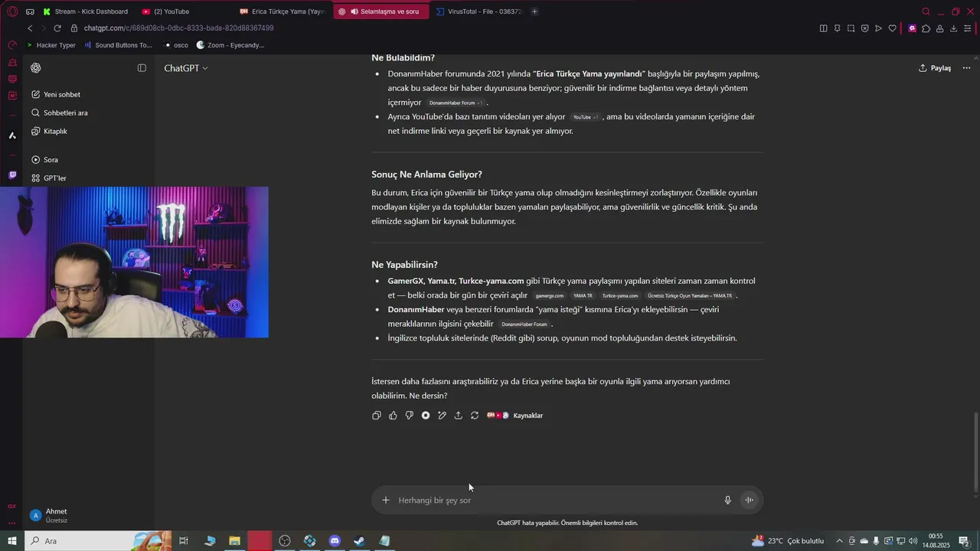This screenshot has width=980, height=551.
Task: Click the chat page vertical scrollbar
Action: [975, 452]
